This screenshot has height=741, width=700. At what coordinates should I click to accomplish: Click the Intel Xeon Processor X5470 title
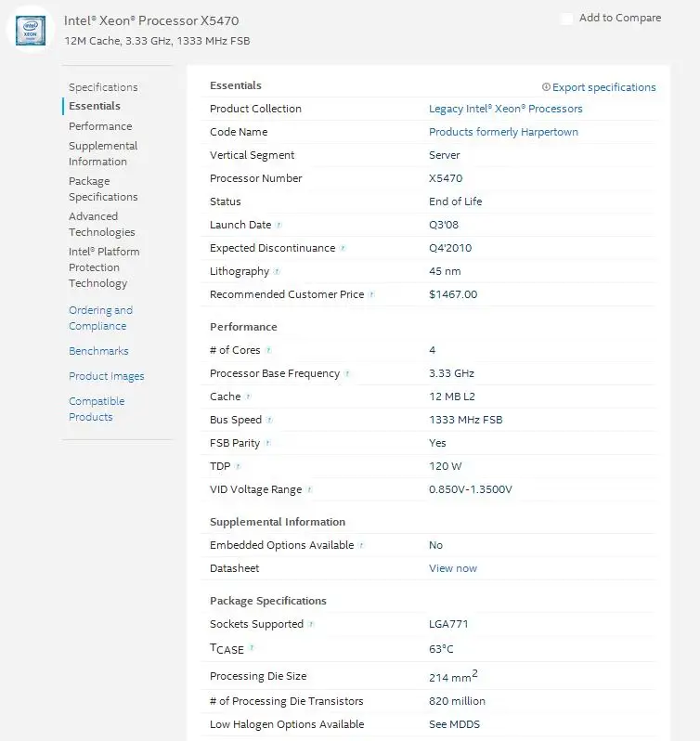pyautogui.click(x=151, y=20)
